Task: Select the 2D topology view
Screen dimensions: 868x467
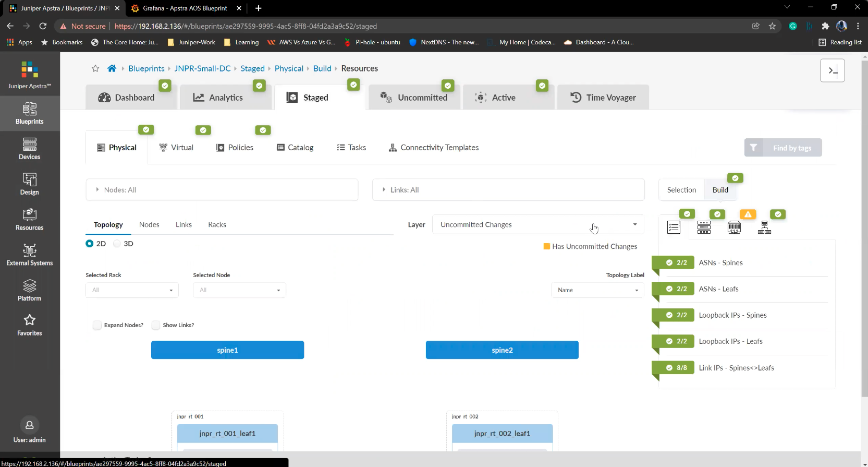Action: [x=90, y=244]
